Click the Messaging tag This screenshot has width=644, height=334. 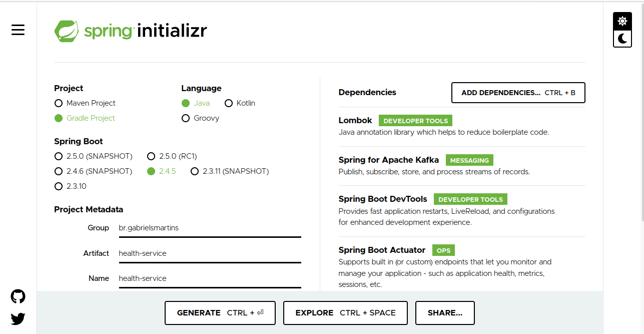(x=469, y=160)
